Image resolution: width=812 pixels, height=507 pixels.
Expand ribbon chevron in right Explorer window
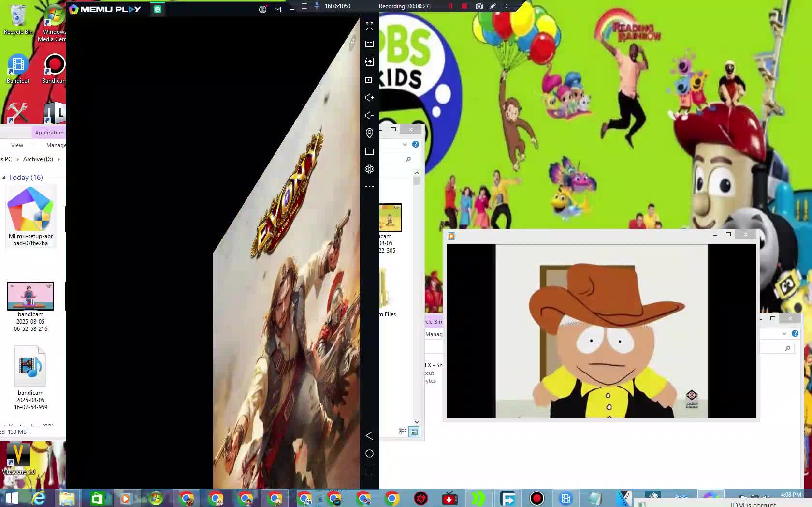click(784, 333)
